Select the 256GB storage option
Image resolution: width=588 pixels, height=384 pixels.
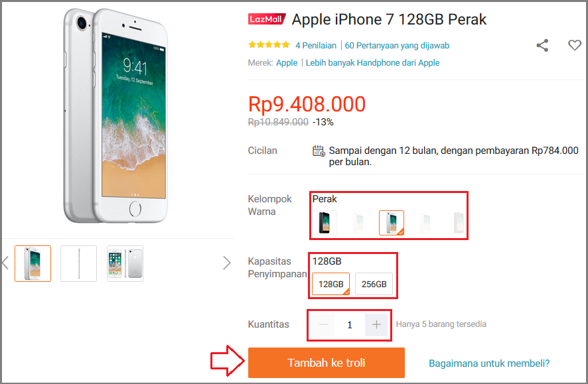click(374, 284)
